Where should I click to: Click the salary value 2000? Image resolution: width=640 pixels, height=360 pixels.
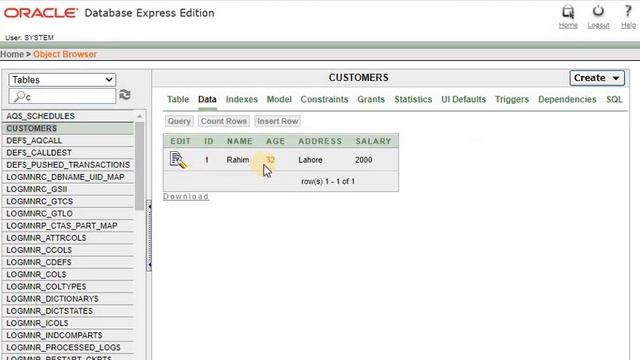(363, 160)
